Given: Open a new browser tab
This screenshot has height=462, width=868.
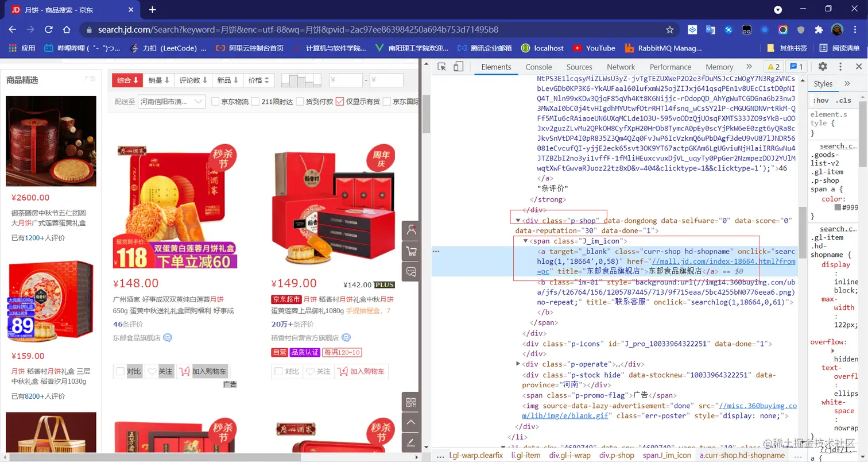Looking at the screenshot, I should click(x=152, y=10).
